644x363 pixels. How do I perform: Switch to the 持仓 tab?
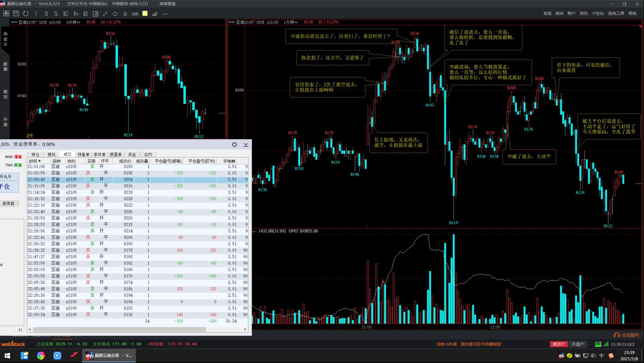pyautogui.click(x=35, y=154)
